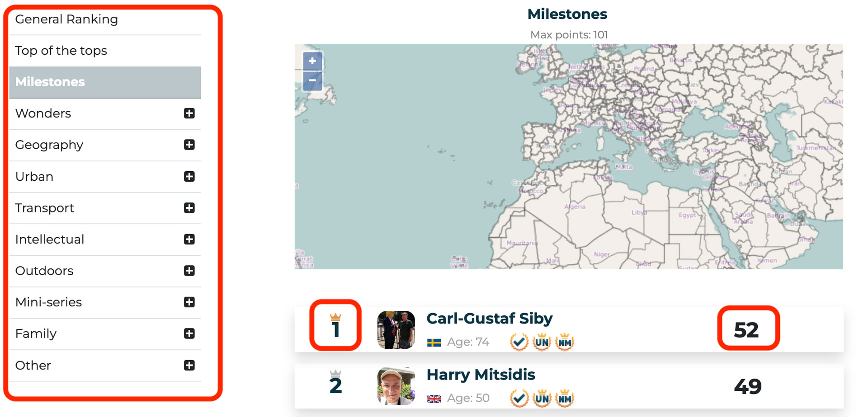Open the General Ranking page

66,19
